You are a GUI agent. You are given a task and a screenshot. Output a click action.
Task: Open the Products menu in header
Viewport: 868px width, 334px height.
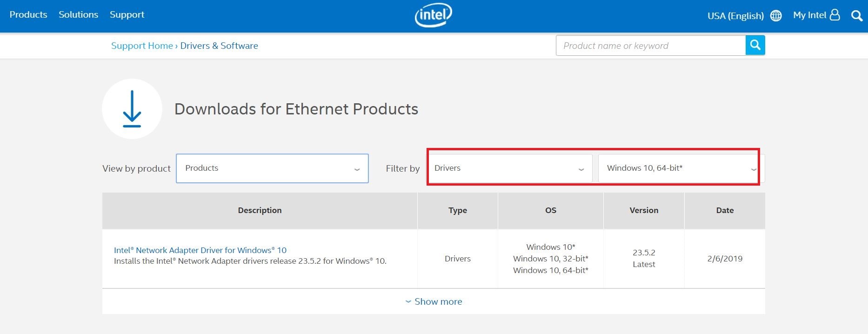[x=28, y=14]
